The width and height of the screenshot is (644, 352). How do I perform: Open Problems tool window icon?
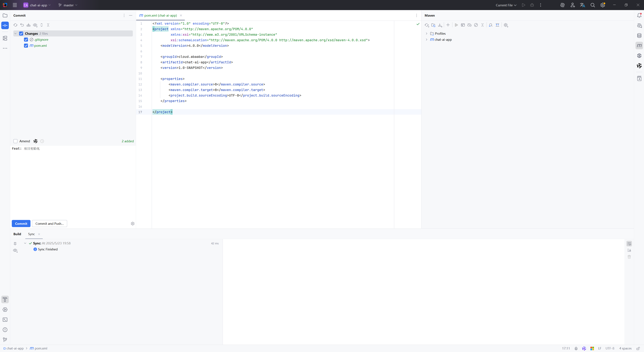coord(5,330)
